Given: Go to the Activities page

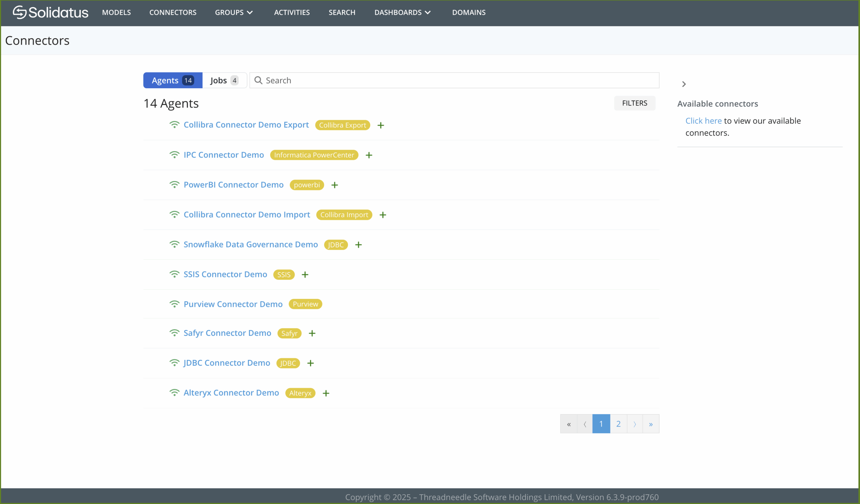Looking at the screenshot, I should tap(292, 12).
